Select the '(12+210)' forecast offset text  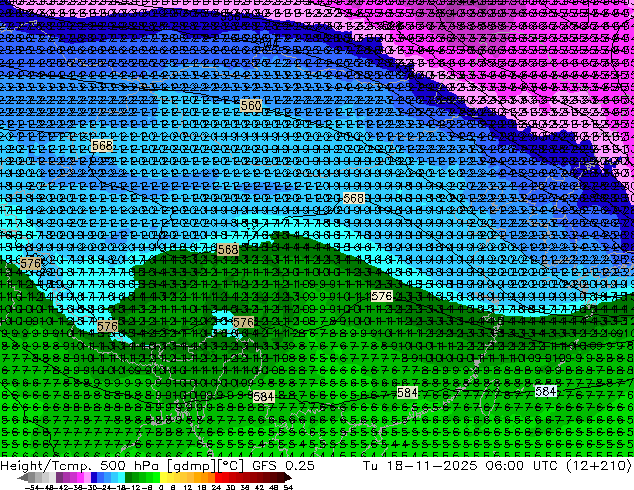(x=598, y=466)
